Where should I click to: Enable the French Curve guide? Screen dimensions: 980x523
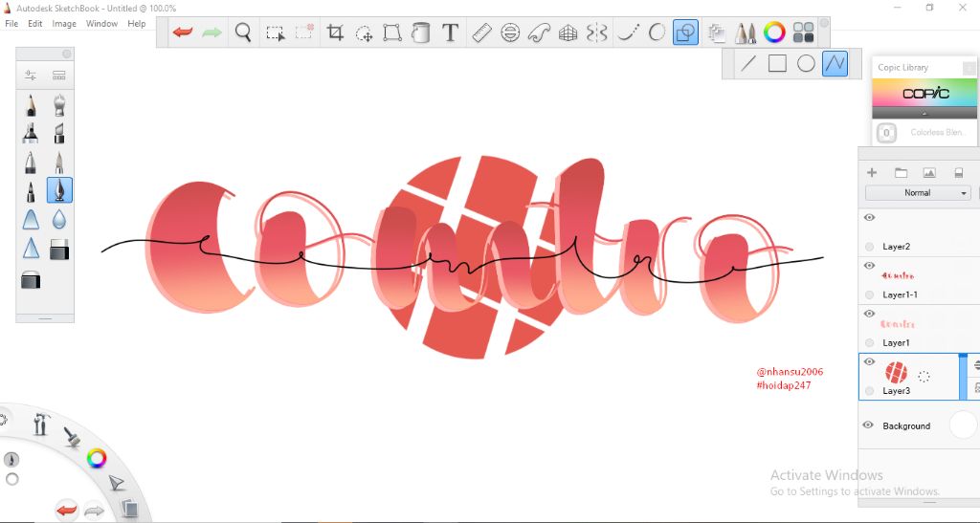pos(539,33)
